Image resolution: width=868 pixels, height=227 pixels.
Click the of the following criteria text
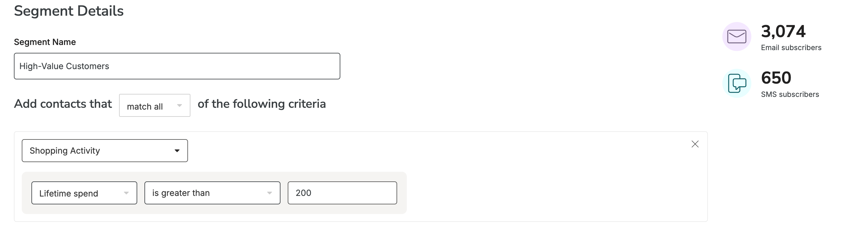(x=262, y=104)
